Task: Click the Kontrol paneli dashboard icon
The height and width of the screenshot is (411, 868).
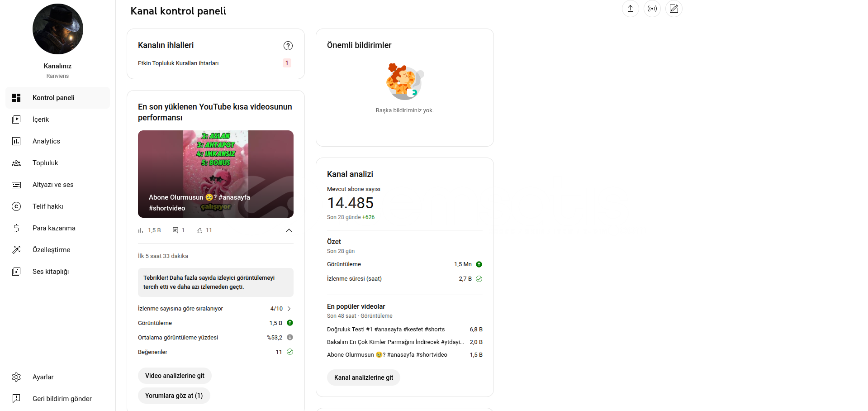Action: (x=16, y=98)
